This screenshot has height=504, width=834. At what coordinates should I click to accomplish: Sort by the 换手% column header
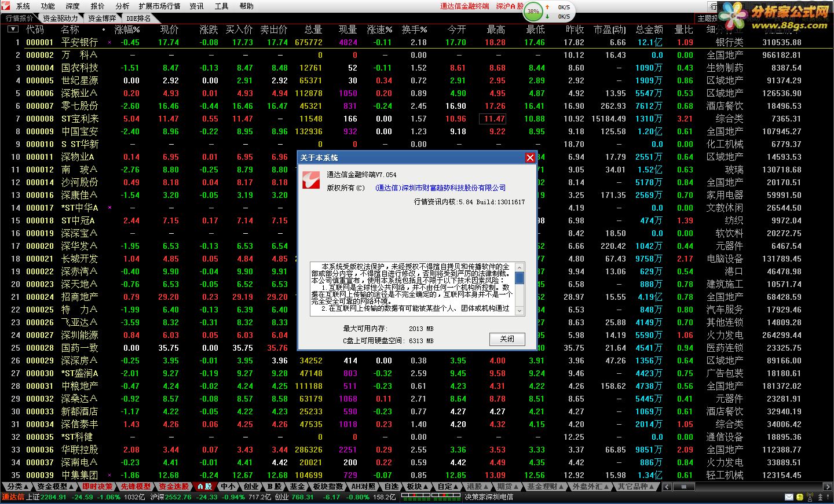pyautogui.click(x=415, y=30)
